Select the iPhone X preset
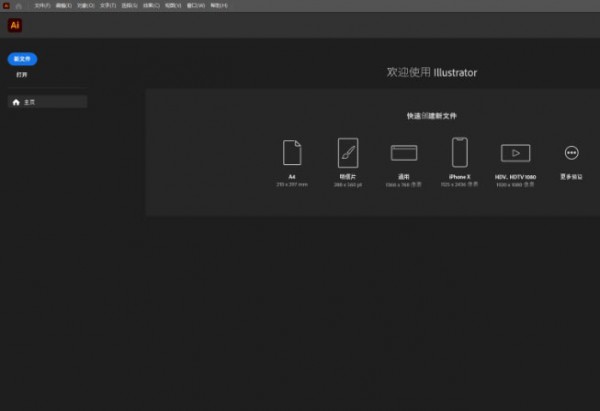The height and width of the screenshot is (411, 600). (x=460, y=162)
